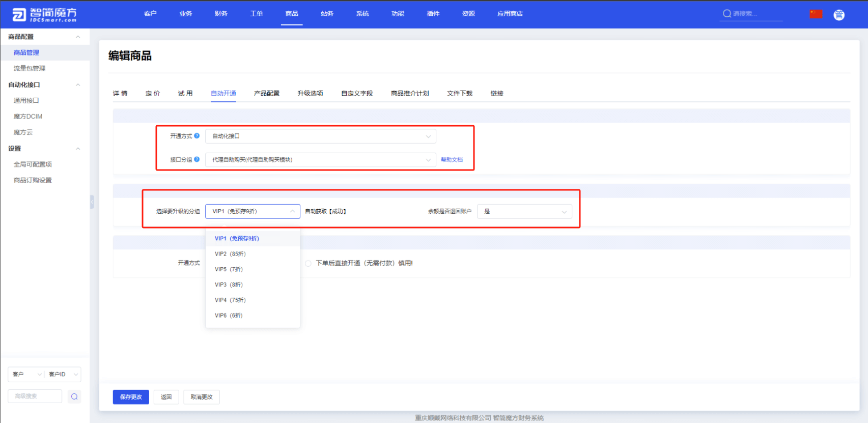Screen dimensions: 868x423
Task: Open the 系统 top menu
Action: click(x=362, y=14)
